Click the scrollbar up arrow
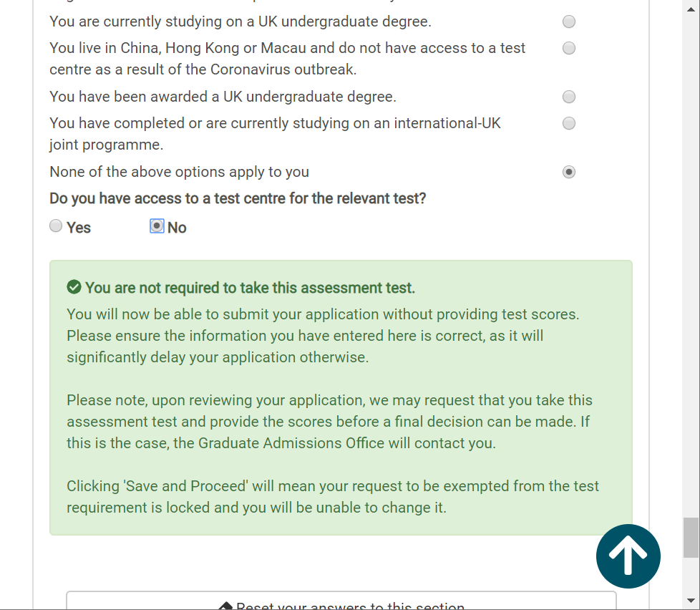This screenshot has height=610, width=700. [x=691, y=9]
